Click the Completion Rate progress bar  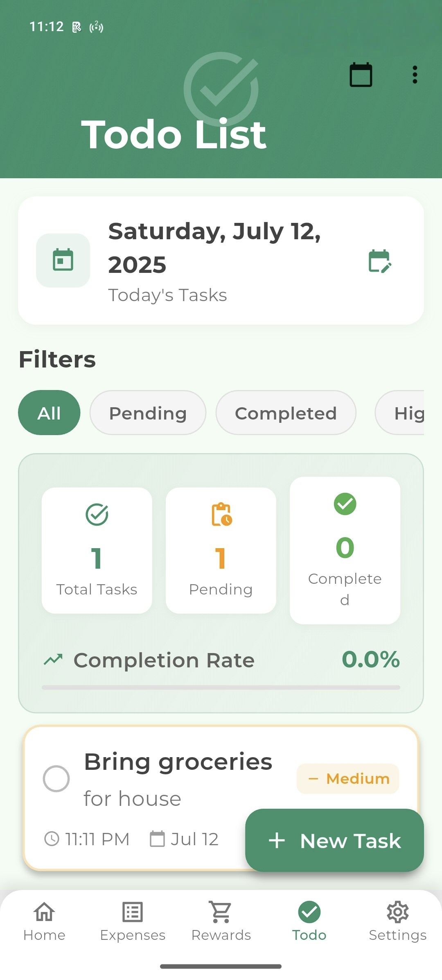point(221,687)
